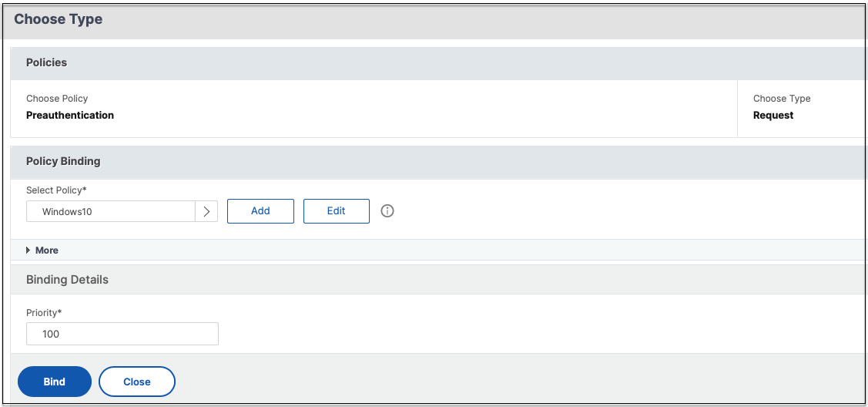The height and width of the screenshot is (407, 868).
Task: Expand the More section label
Action: click(x=46, y=251)
